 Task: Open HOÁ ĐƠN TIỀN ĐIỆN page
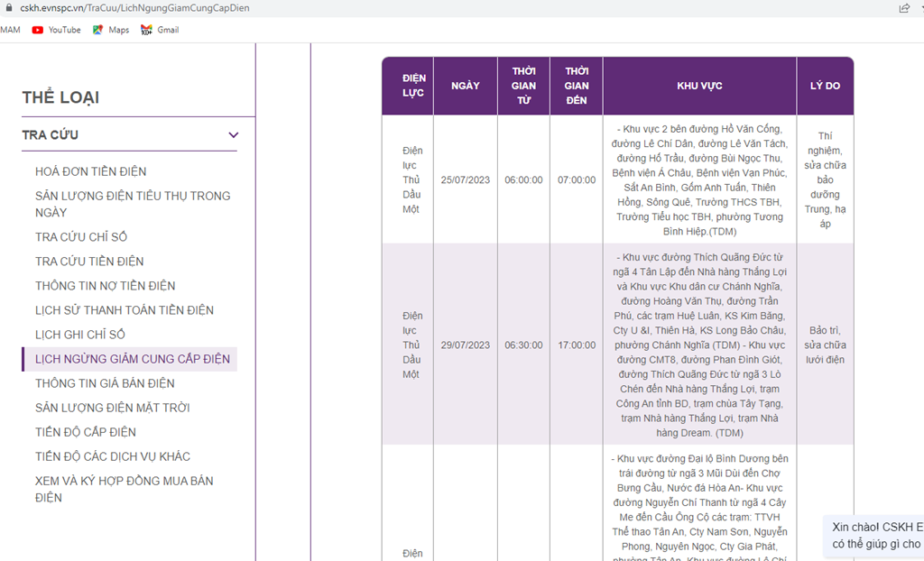[91, 171]
